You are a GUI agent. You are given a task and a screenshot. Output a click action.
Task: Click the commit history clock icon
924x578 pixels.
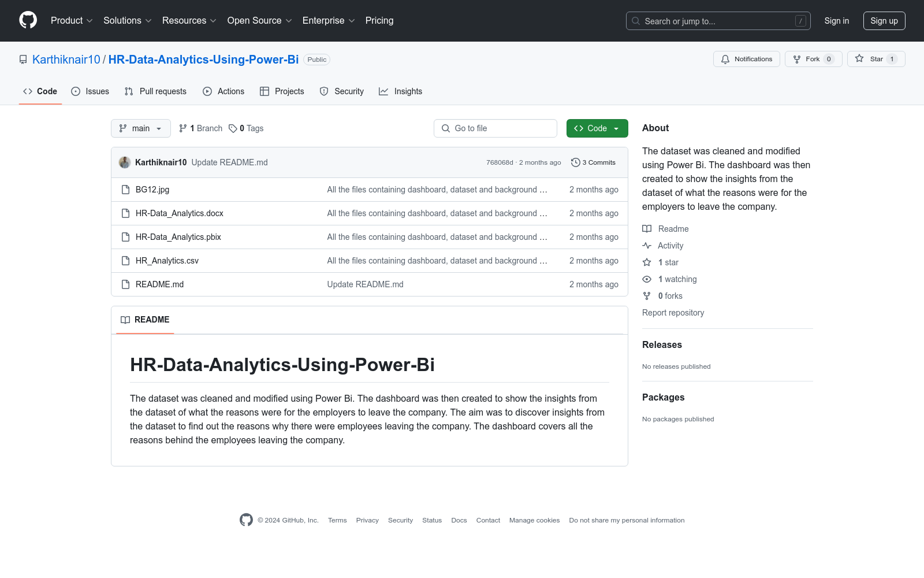point(575,162)
